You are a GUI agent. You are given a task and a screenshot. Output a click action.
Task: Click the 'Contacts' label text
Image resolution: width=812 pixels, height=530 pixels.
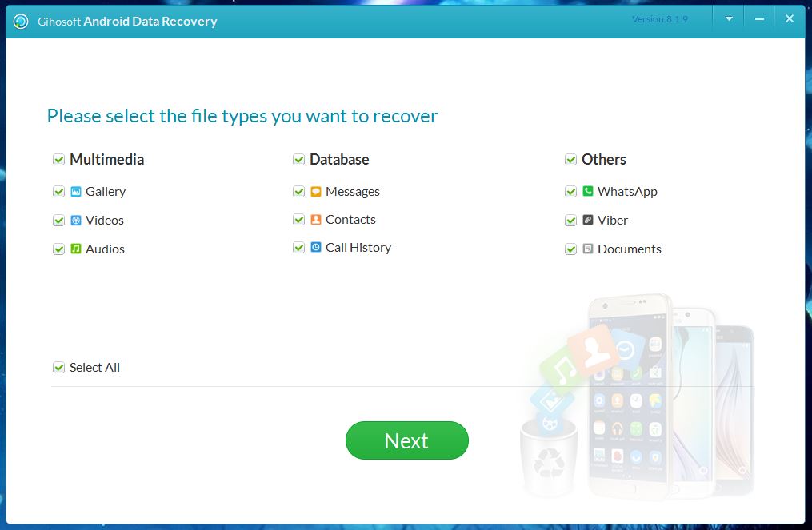coord(350,220)
